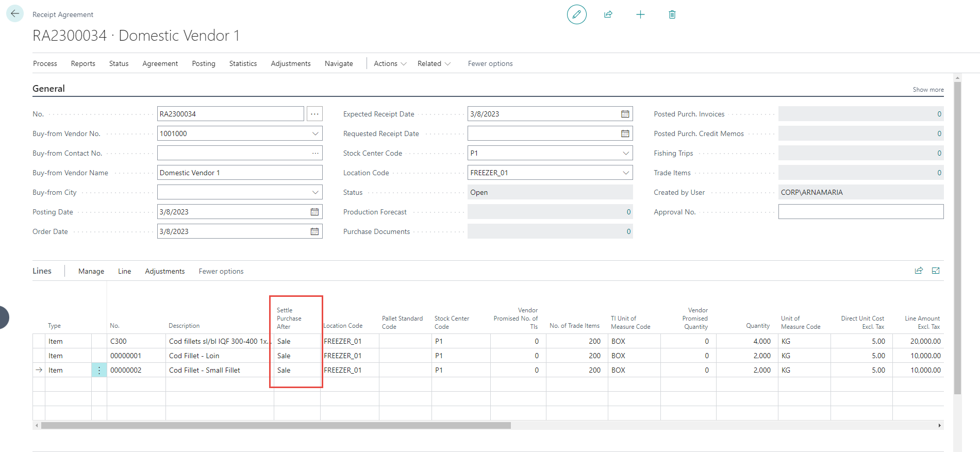This screenshot has height=452, width=980.
Task: Click the No. field ellipsis button
Action: click(314, 114)
